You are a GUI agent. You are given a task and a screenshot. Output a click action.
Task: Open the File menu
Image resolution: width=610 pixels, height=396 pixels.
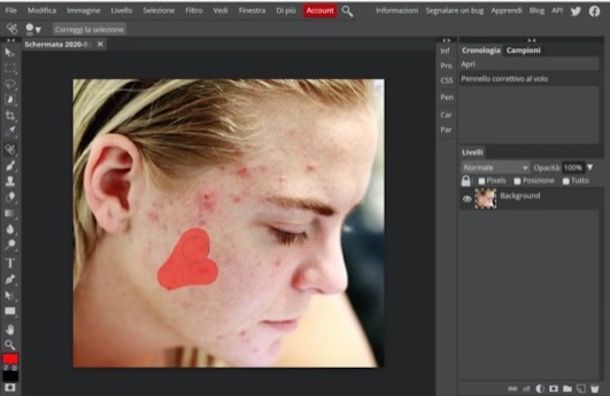(x=11, y=11)
